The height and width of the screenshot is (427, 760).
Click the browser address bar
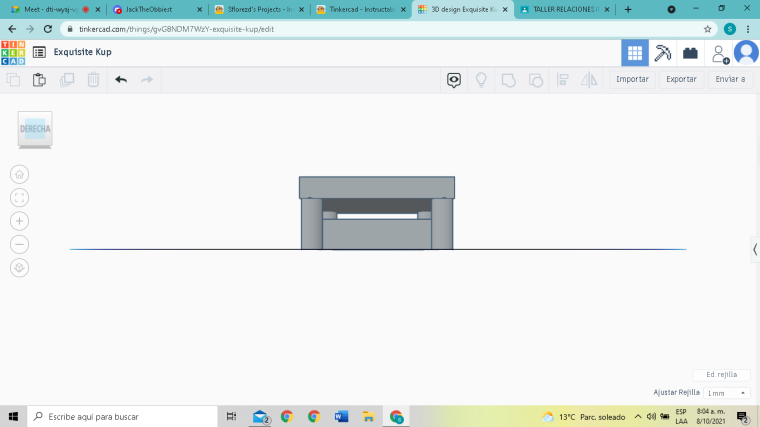(x=388, y=29)
